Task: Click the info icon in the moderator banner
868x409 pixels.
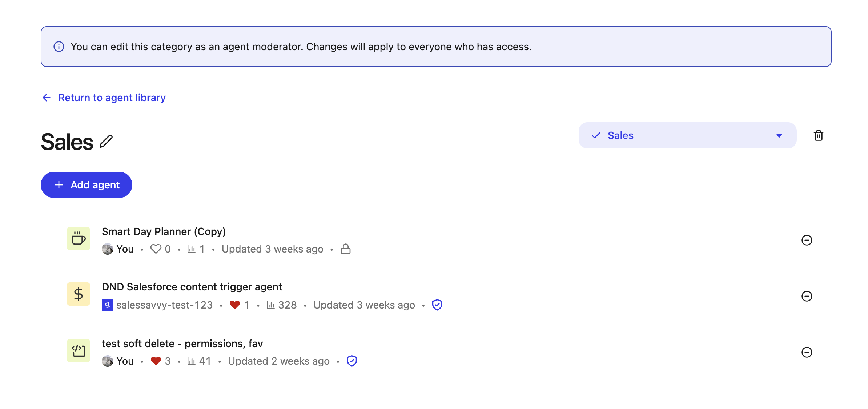Action: [x=59, y=47]
